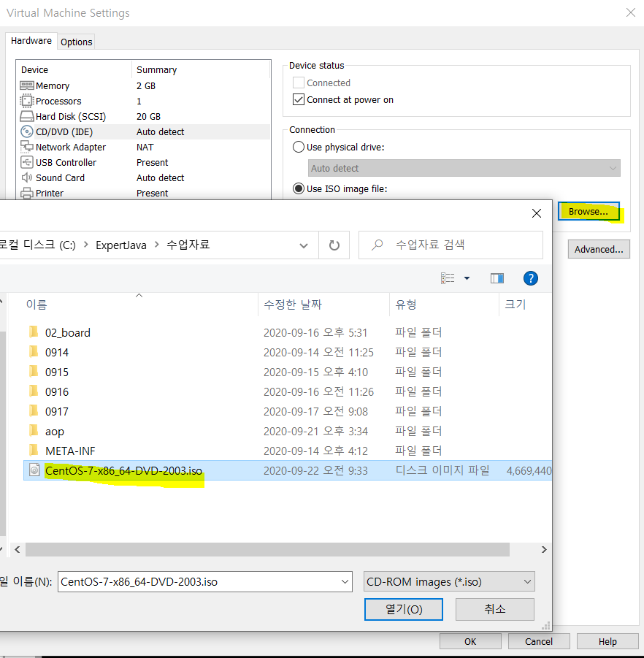The width and height of the screenshot is (644, 658).
Task: Open the blue help question icon
Action: tap(531, 278)
